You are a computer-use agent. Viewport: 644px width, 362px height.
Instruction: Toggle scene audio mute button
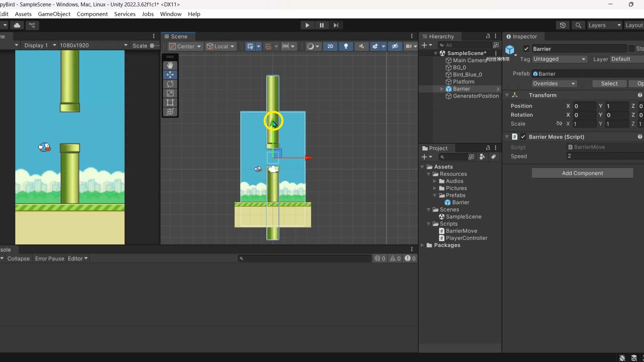point(362,46)
